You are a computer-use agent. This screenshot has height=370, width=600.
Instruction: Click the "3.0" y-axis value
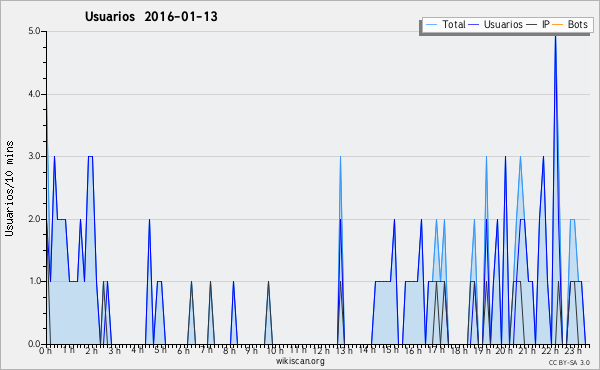click(x=35, y=156)
